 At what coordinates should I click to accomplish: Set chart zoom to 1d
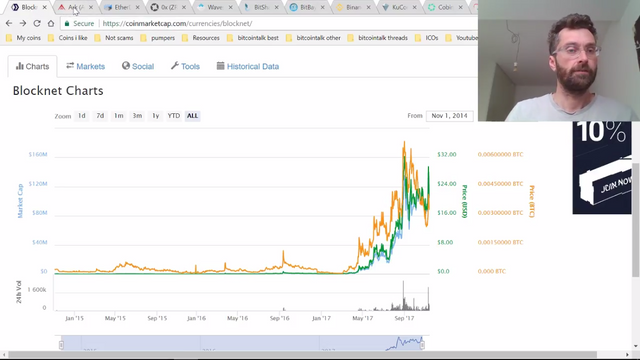pyautogui.click(x=82, y=116)
